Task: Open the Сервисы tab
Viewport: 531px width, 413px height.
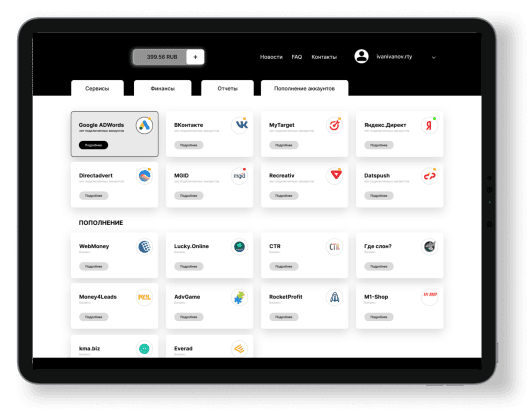Action: tap(97, 88)
